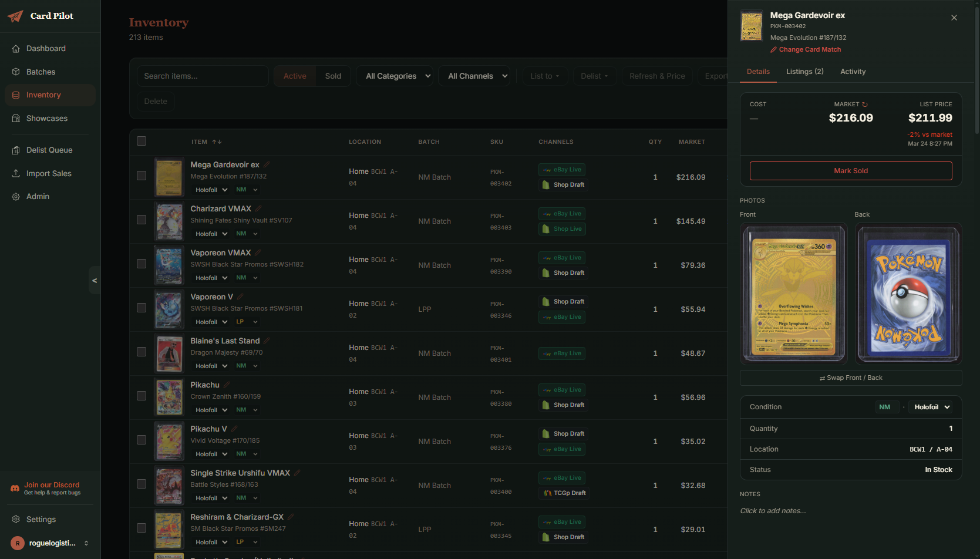980x559 pixels.
Task: Open the Batches section
Action: (41, 71)
